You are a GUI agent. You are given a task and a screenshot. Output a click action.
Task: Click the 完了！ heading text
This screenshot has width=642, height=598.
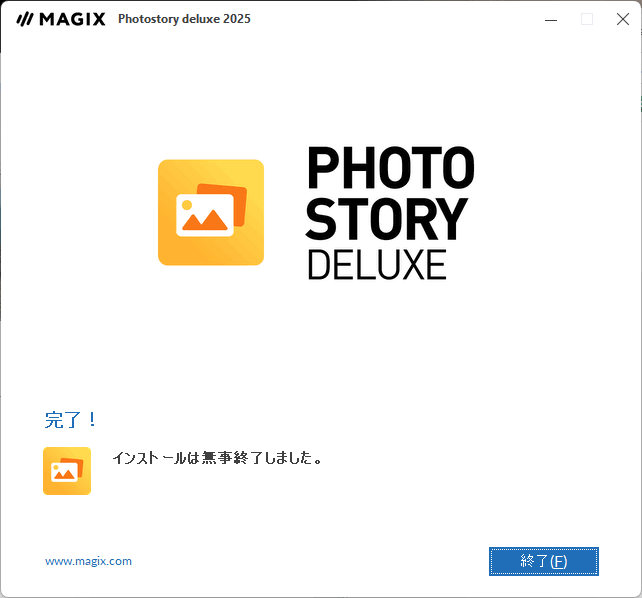(71, 420)
